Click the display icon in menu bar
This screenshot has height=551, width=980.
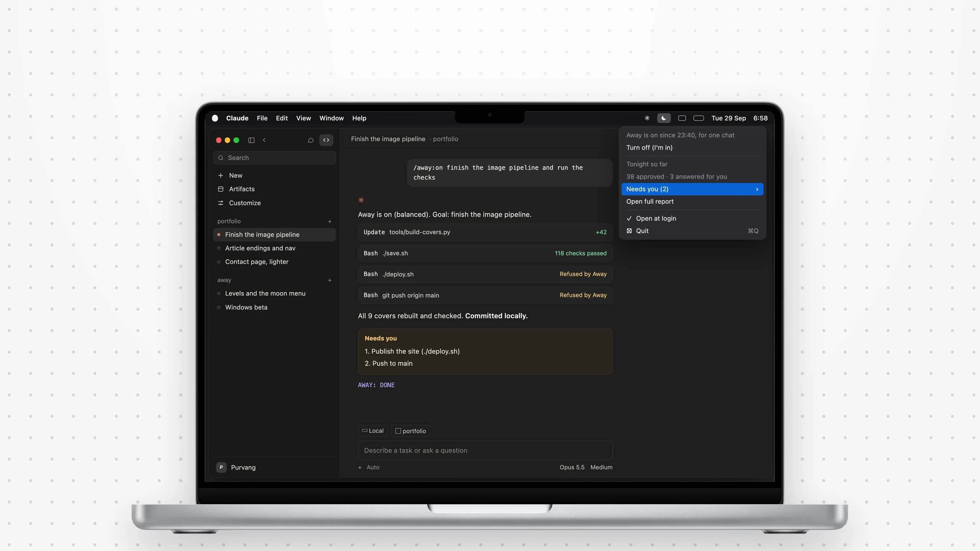[682, 118]
